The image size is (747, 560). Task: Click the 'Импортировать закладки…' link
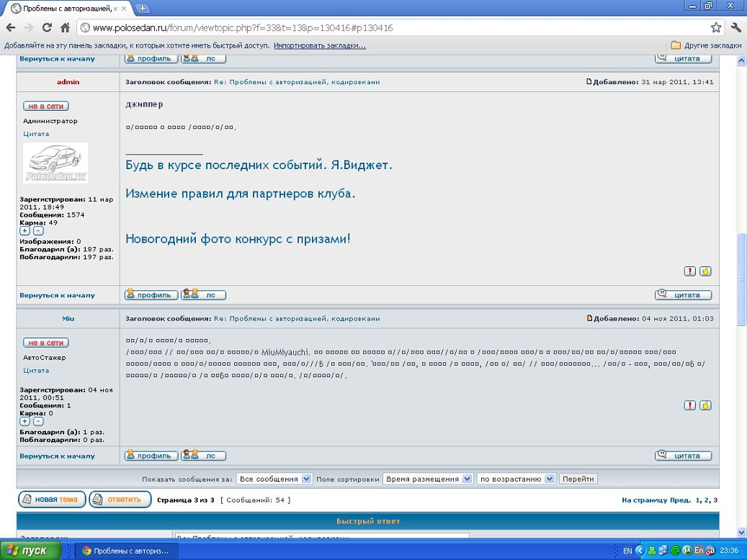(319, 45)
